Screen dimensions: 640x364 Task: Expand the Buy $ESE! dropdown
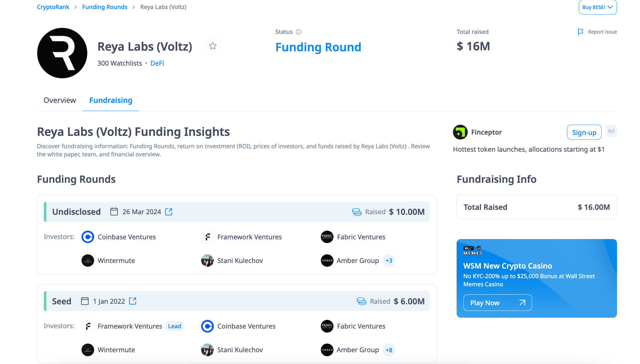click(x=597, y=7)
